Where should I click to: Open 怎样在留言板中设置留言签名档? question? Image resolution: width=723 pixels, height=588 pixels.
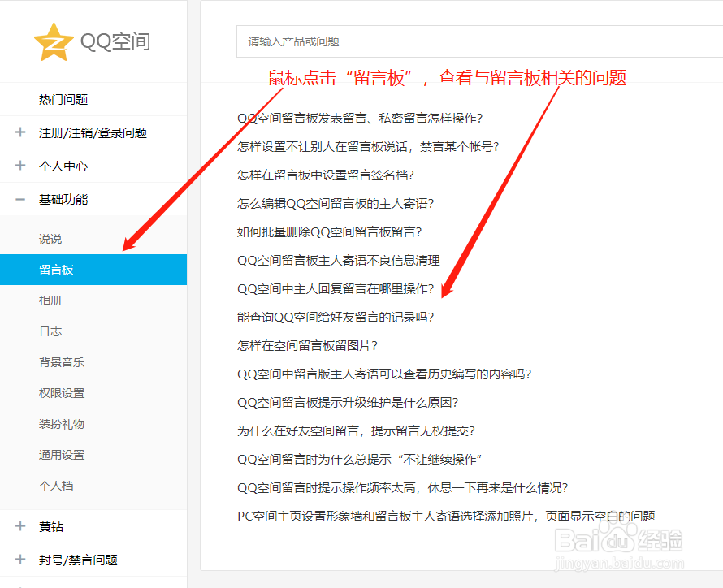pos(326,175)
